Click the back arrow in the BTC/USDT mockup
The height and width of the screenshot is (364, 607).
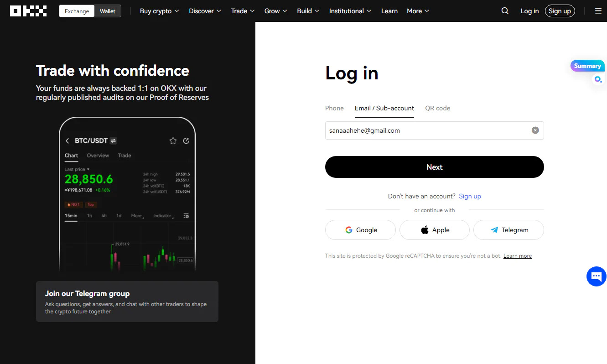point(67,141)
